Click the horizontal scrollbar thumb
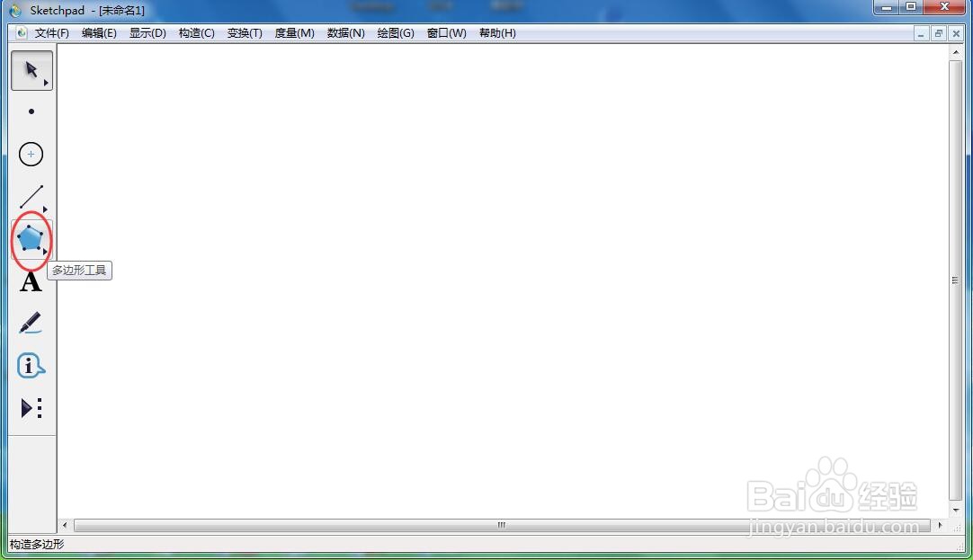 tap(502, 525)
